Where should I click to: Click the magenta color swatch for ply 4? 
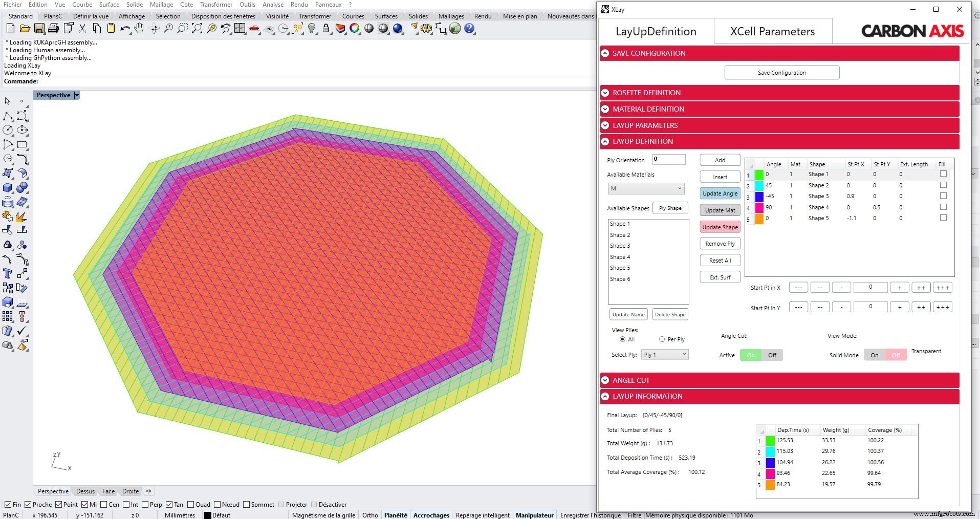coord(759,208)
